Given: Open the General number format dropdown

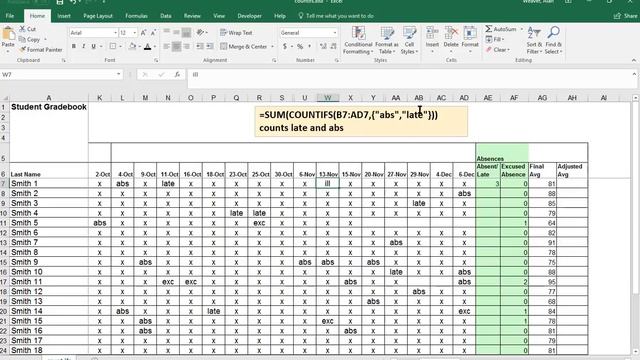Looking at the screenshot, I should 335,33.
